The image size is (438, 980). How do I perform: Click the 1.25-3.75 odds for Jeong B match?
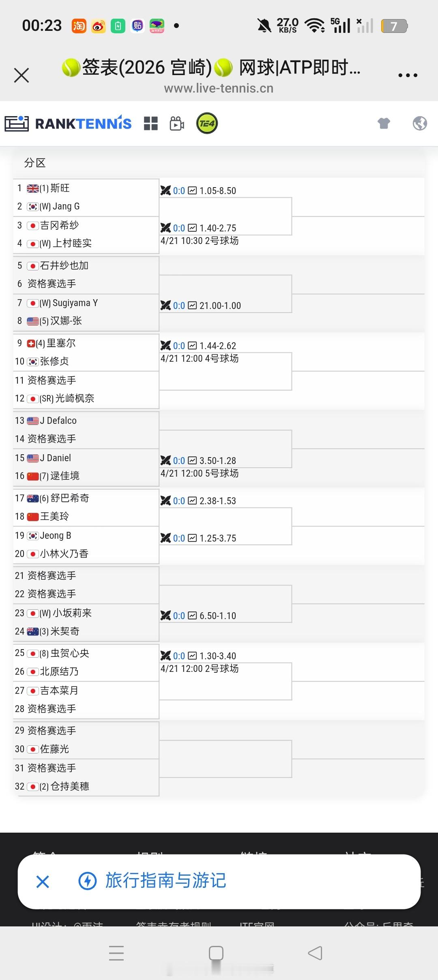pyautogui.click(x=218, y=538)
